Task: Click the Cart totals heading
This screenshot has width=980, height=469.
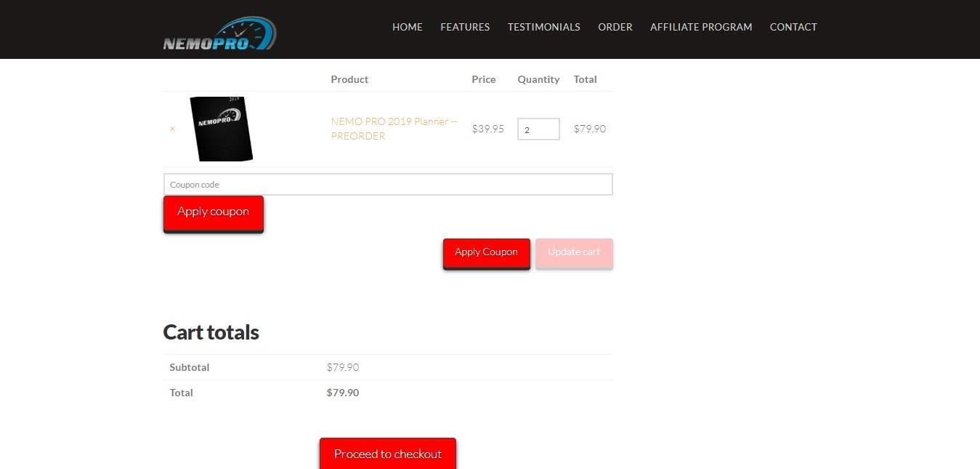Action: [x=211, y=332]
